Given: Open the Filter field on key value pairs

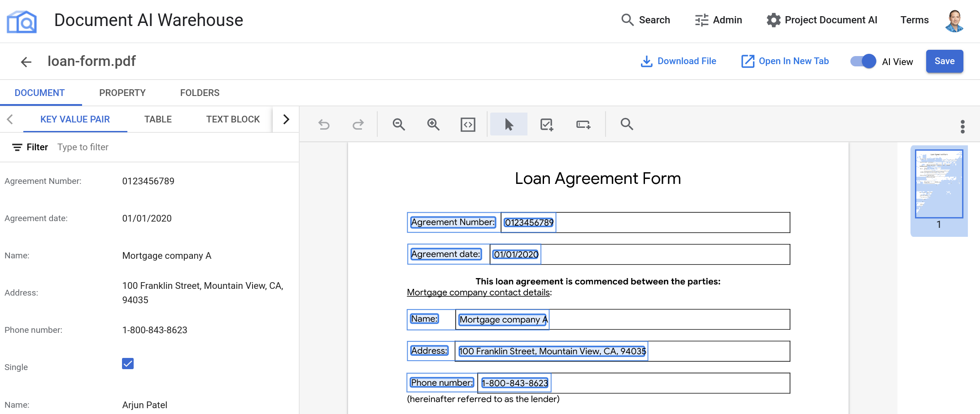Looking at the screenshot, I should (83, 147).
